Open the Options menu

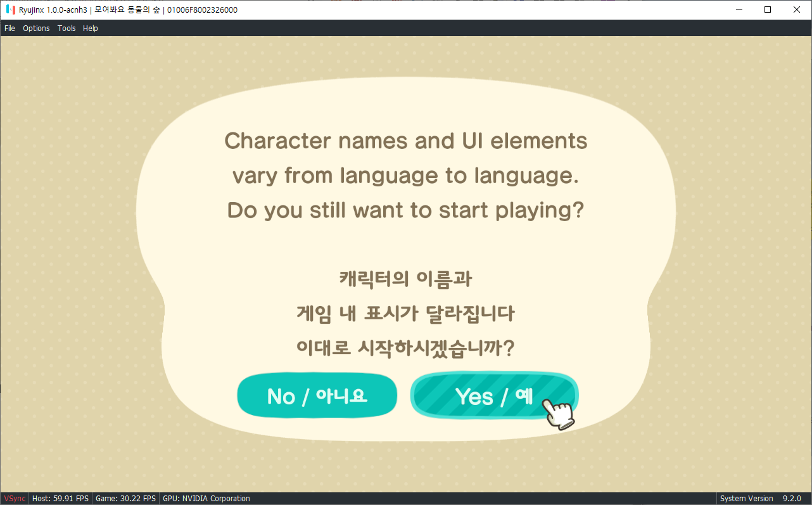pyautogui.click(x=36, y=29)
